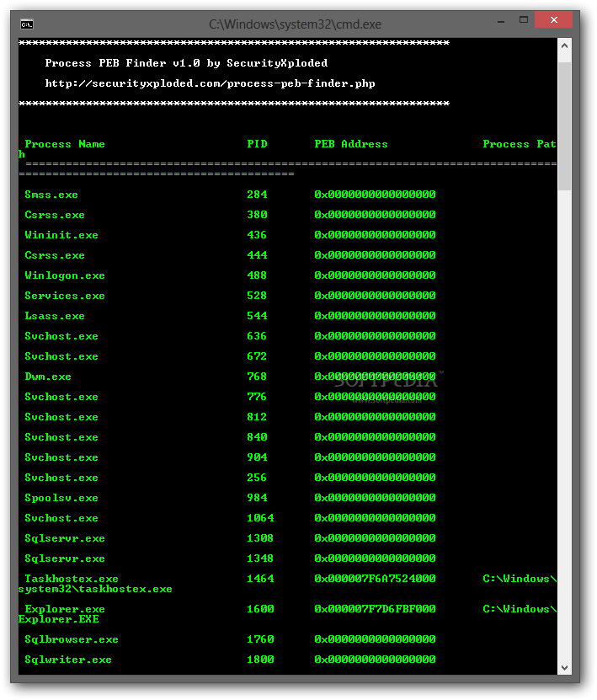Image resolution: width=597 pixels, height=700 pixels.
Task: Select PEB address on Smss.exe row
Action: click(x=375, y=195)
